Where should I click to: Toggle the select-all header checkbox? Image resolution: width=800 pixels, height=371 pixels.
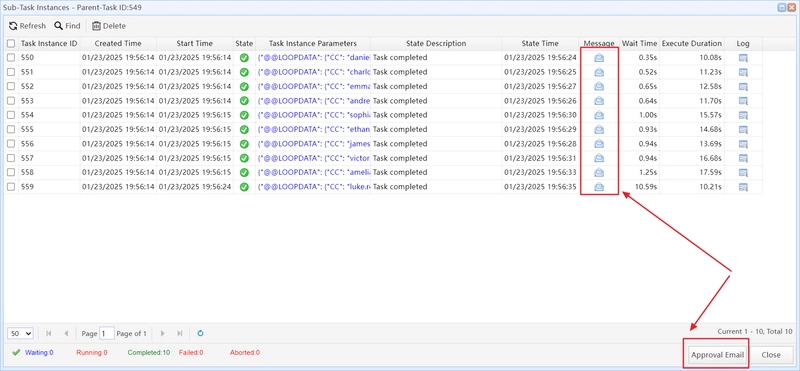(x=11, y=44)
